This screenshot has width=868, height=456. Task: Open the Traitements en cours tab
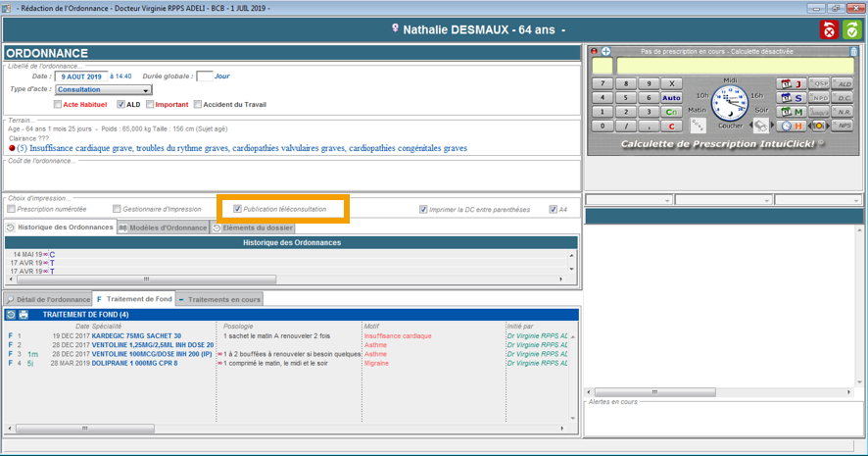pos(219,298)
